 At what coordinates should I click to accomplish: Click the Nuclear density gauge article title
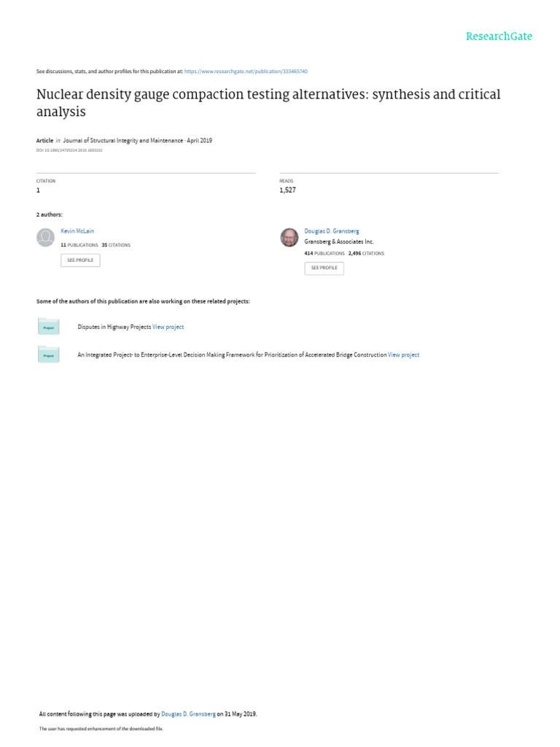click(x=268, y=103)
